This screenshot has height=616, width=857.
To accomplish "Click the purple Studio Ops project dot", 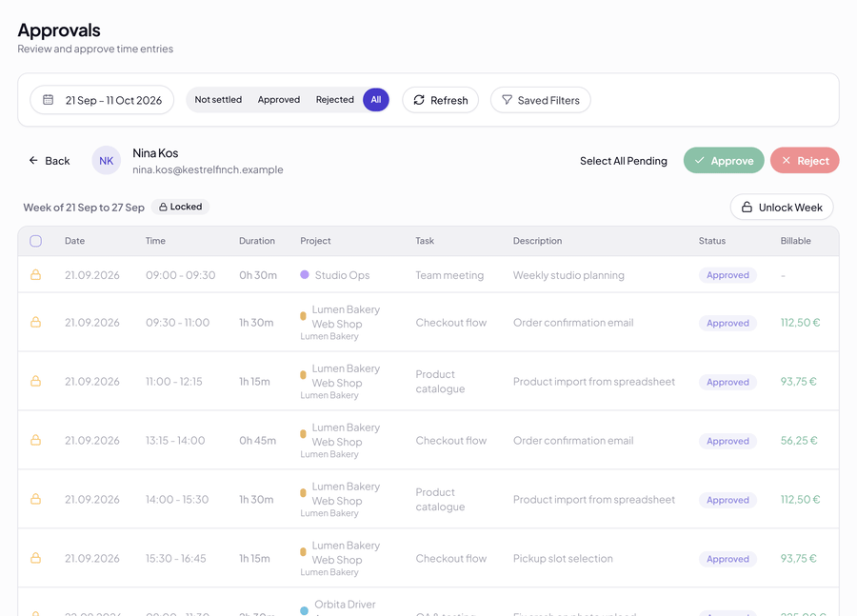I will point(305,274).
